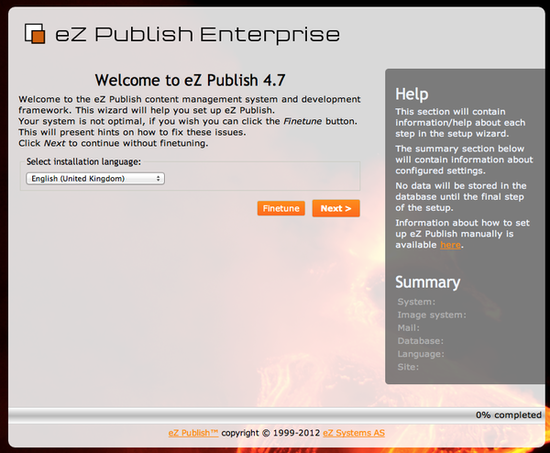Click the '0% completed' status text
Screen dimensions: 550x453
(x=508, y=415)
